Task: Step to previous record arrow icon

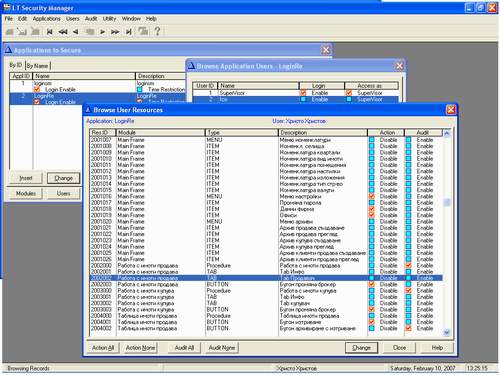Action: 76,32
